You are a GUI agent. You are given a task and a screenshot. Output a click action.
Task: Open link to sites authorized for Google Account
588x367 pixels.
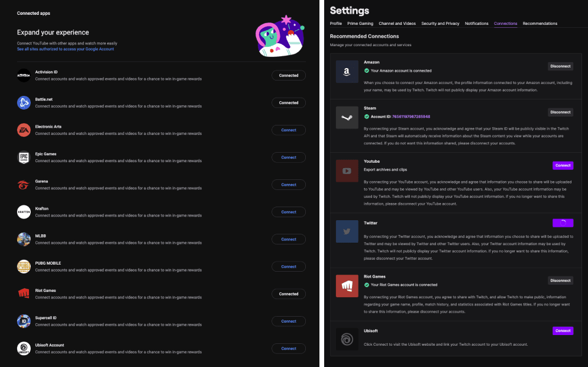[65, 49]
